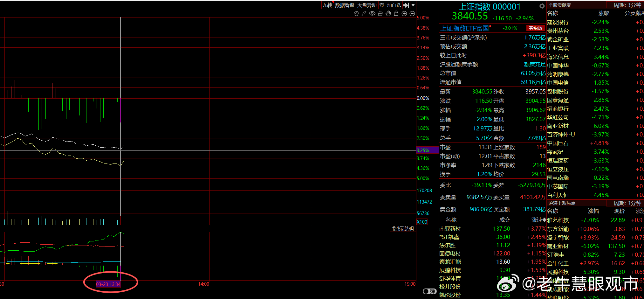Image resolution: width=644 pixels, height=299 pixels.
Task: Select 寒武纪 in contribution list
Action: click(555, 152)
